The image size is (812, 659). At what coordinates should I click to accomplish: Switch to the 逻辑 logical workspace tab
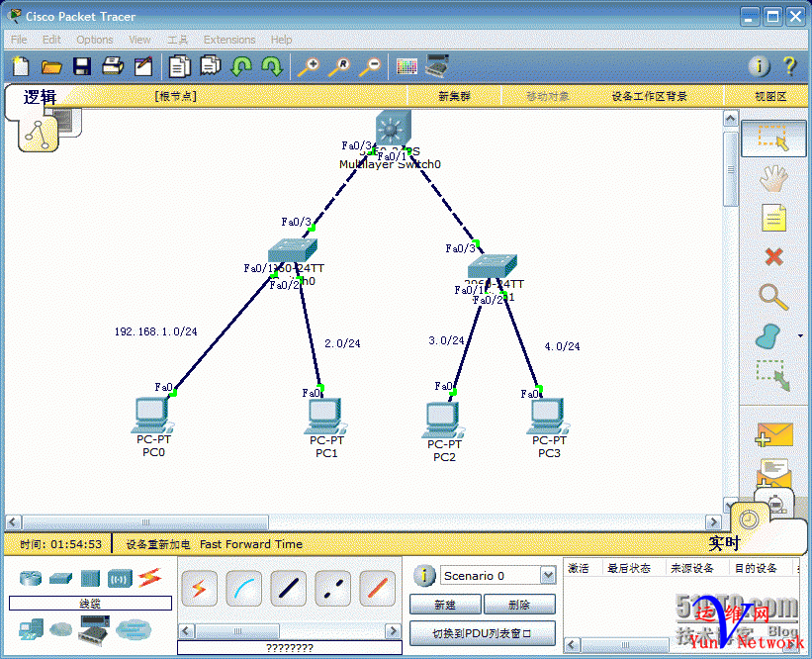tap(40, 97)
